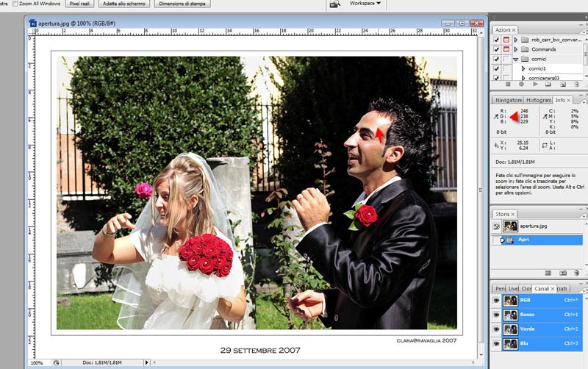Hide the Verde channel eye icon
Screen dimensions: 588x369
[497, 329]
